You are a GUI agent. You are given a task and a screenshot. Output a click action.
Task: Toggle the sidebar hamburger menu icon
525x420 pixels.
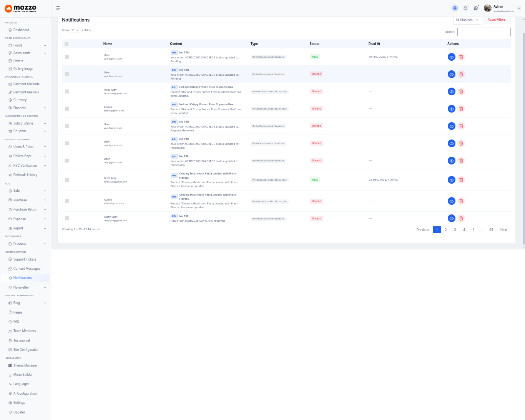point(58,8)
